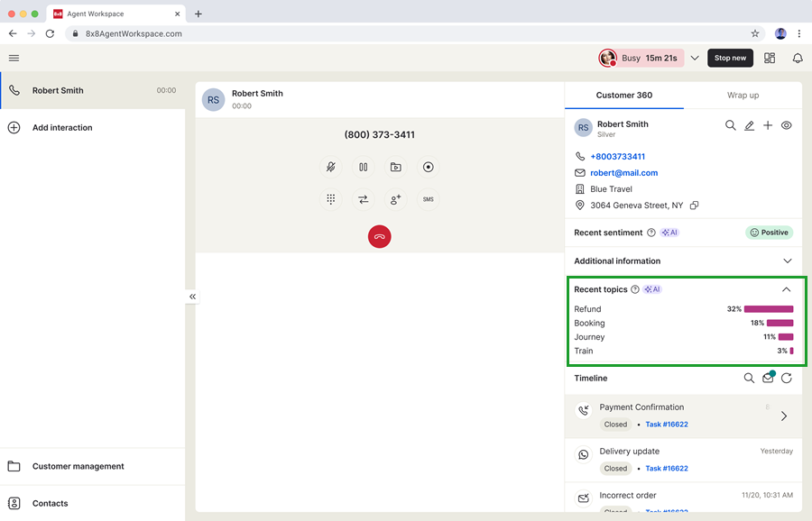Open the robert@mail.com email link
The image size is (812, 521).
pos(623,173)
